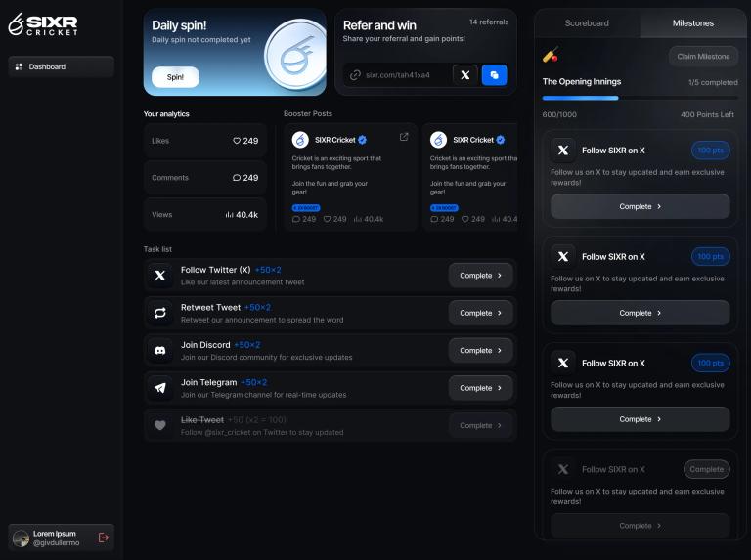Click the Refer and win heading
Image resolution: width=751 pixels, height=560 pixels.
click(379, 25)
